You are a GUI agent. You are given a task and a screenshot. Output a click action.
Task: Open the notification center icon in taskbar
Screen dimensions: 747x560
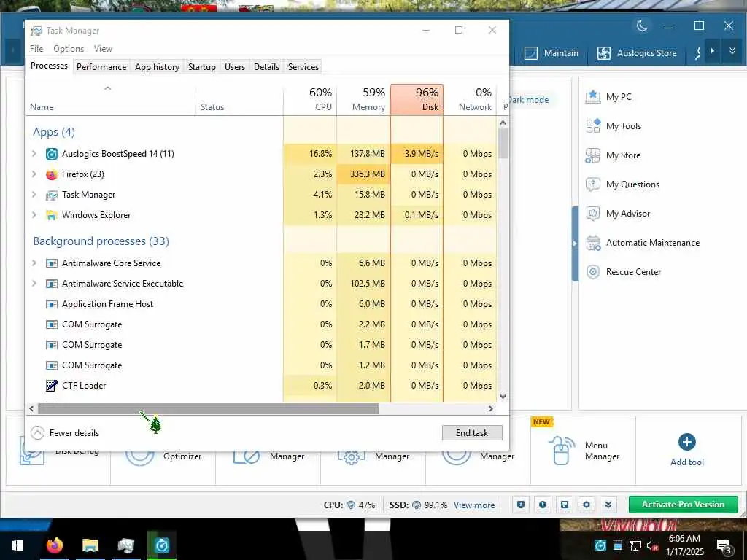pos(724,545)
